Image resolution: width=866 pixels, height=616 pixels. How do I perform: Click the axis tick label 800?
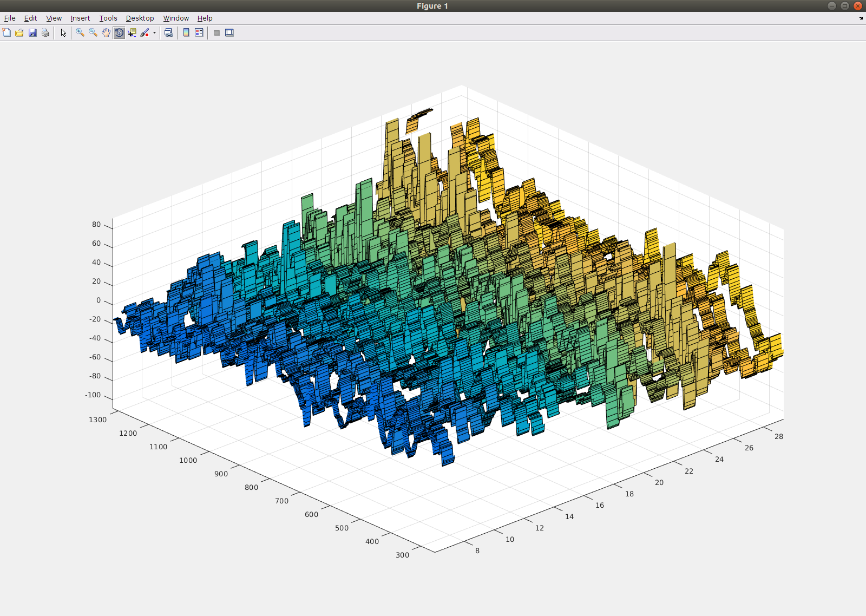coord(252,487)
